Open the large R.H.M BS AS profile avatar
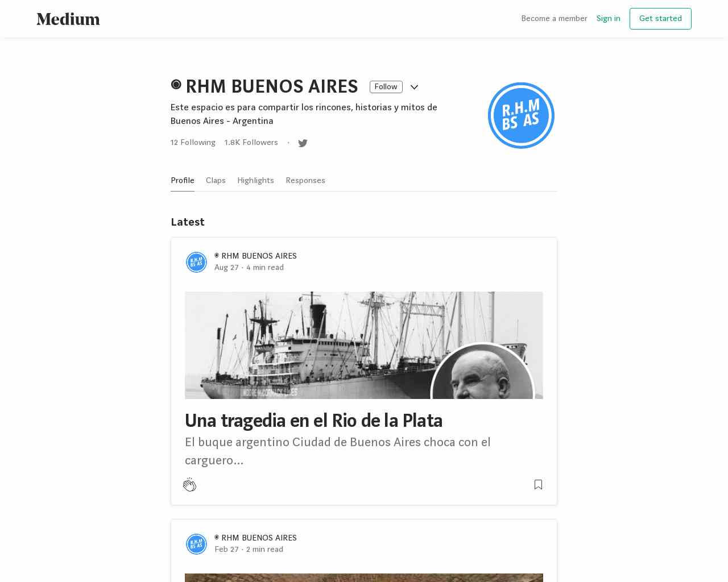728x582 pixels. pyautogui.click(x=521, y=115)
